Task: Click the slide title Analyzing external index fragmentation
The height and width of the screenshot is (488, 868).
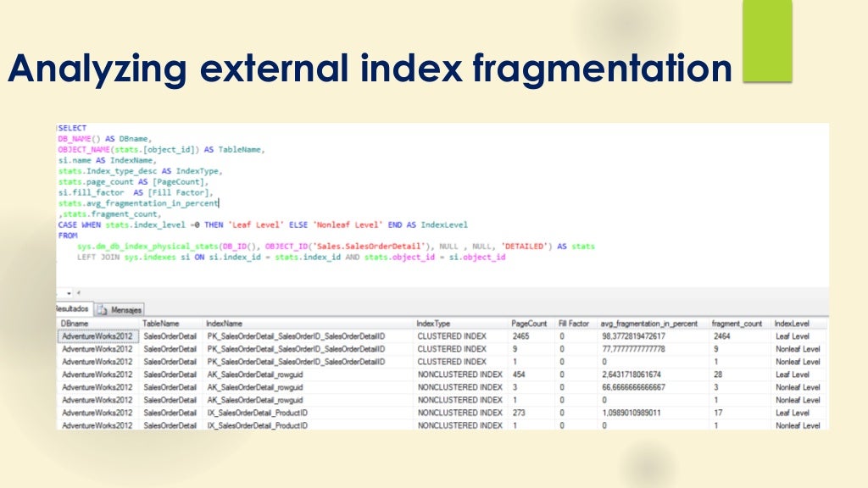Action: click(370, 69)
